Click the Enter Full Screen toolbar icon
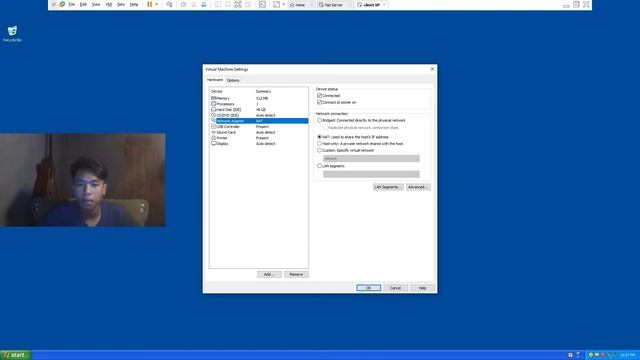The image size is (640, 360). click(x=238, y=4)
